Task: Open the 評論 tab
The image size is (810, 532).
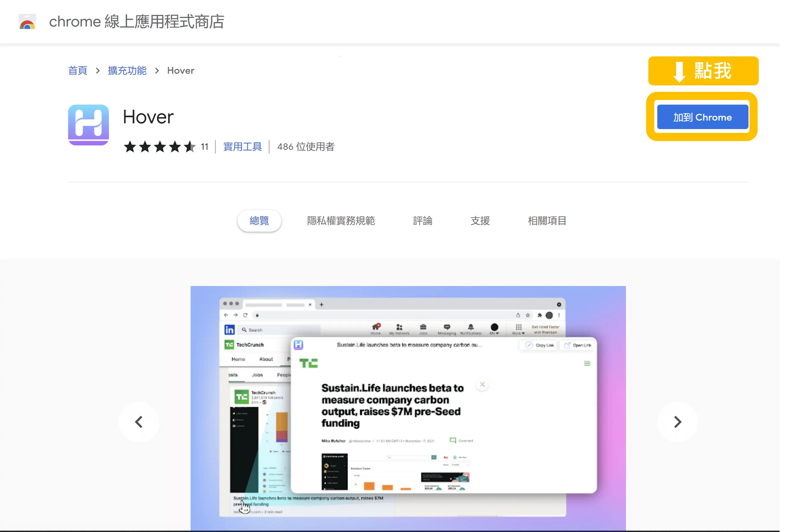Action: 422,221
